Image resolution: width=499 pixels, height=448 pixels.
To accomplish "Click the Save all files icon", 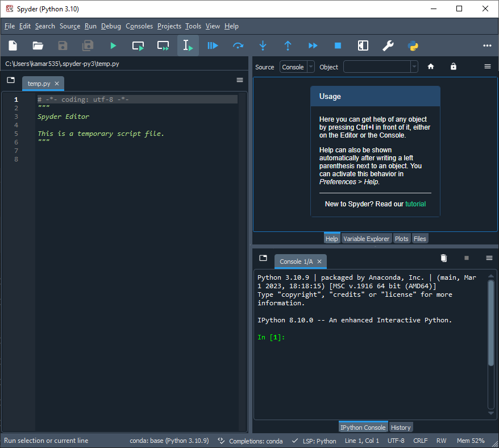I will coord(88,45).
